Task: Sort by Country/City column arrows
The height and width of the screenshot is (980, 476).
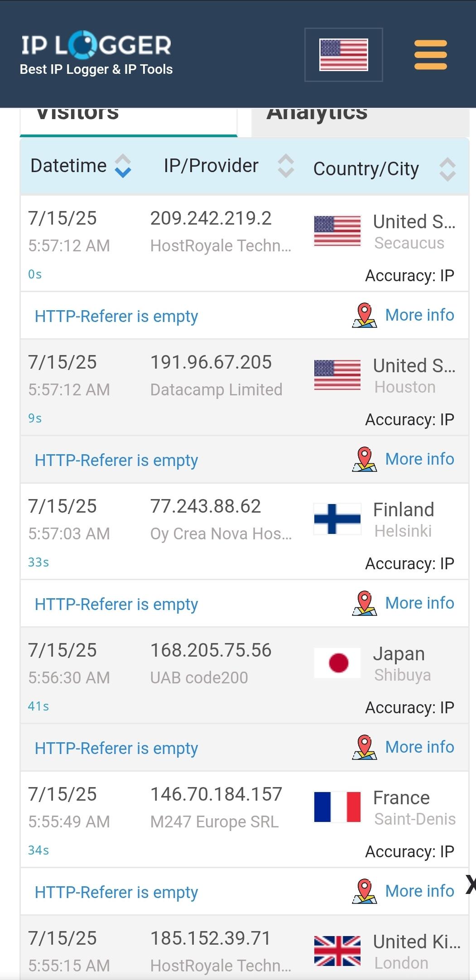Action: click(447, 169)
